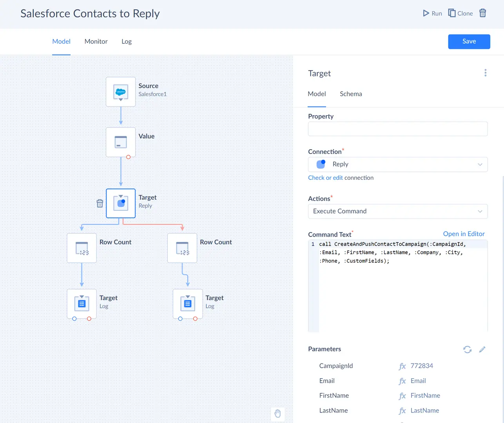Open the Connection dropdown showing Reply
504x423 pixels.
pyautogui.click(x=398, y=164)
